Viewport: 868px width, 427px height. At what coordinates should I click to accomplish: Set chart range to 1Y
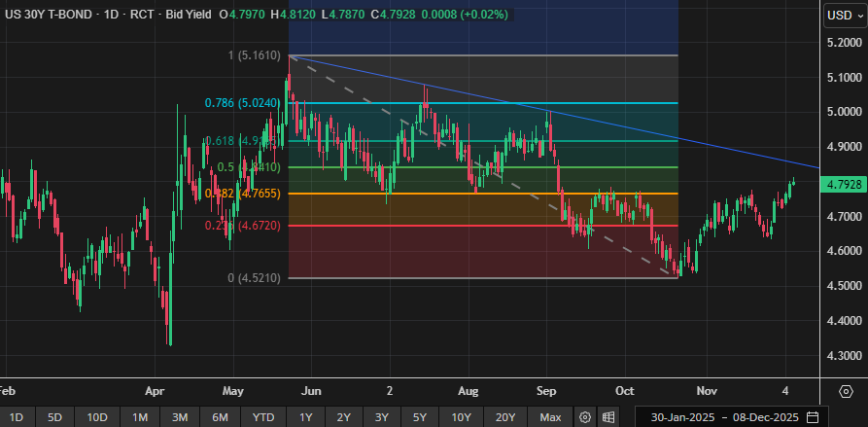(x=306, y=417)
